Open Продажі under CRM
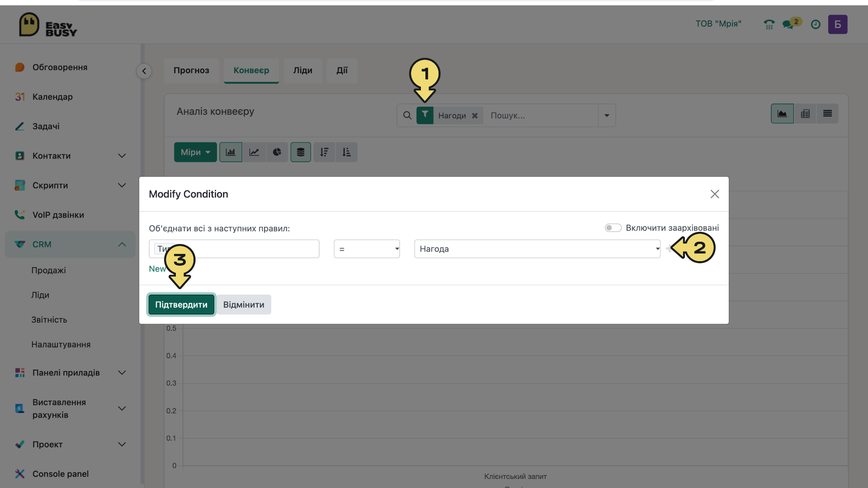Image resolution: width=868 pixels, height=488 pixels. 48,270
